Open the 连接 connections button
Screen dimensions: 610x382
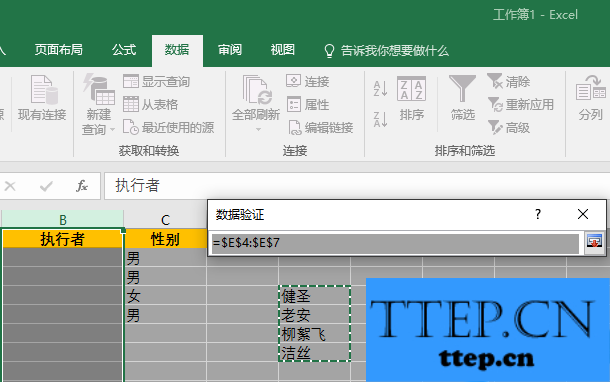tap(308, 81)
